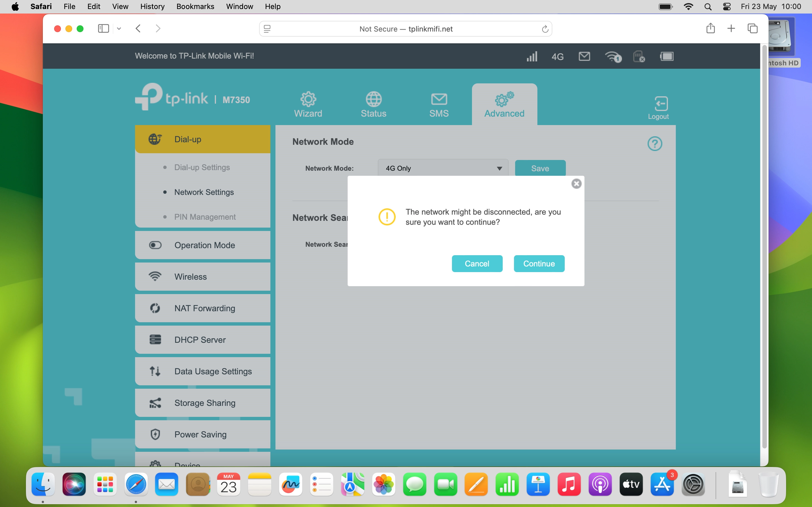This screenshot has width=812, height=507.
Task: Select Dial-up Settings submenu item
Action: tap(202, 167)
